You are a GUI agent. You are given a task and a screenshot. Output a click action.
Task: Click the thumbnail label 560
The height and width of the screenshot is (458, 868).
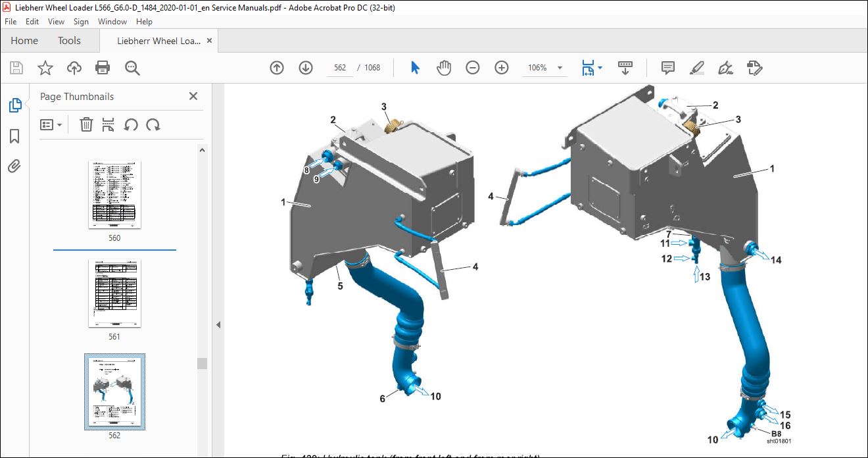coord(114,238)
